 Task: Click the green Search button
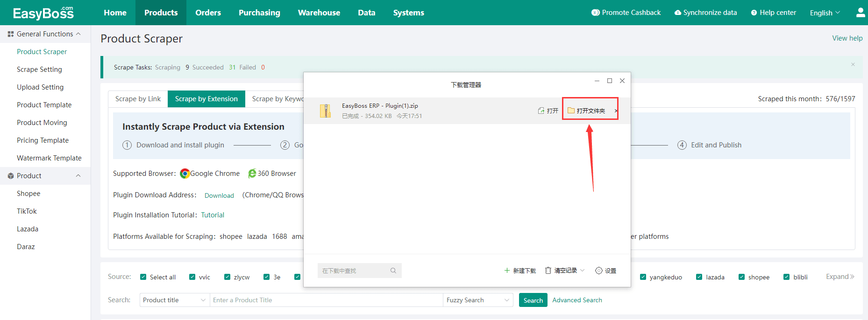[x=533, y=300]
